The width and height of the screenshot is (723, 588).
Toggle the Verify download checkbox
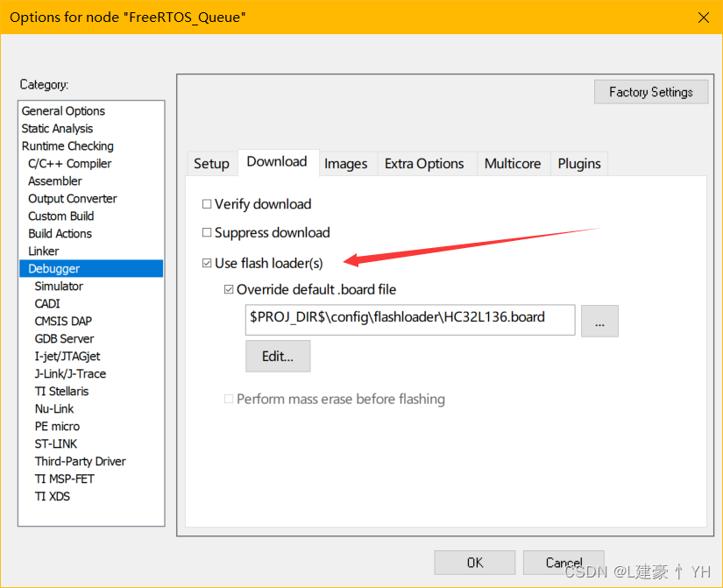(x=207, y=204)
